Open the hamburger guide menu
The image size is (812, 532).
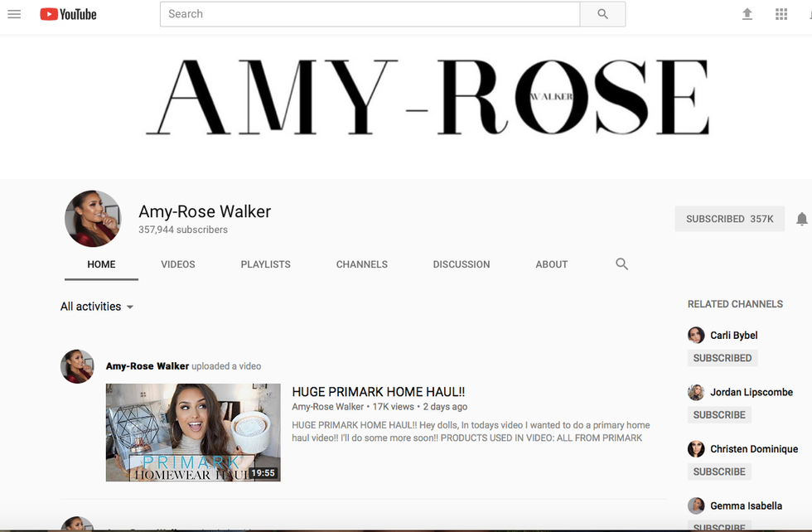(x=14, y=14)
